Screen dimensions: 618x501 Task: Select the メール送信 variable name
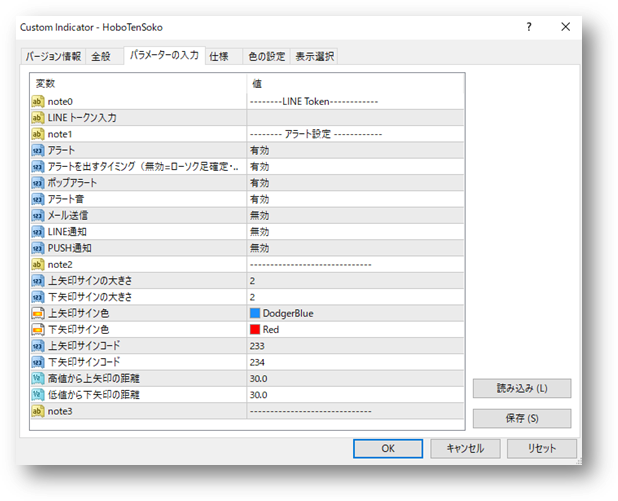click(x=68, y=216)
